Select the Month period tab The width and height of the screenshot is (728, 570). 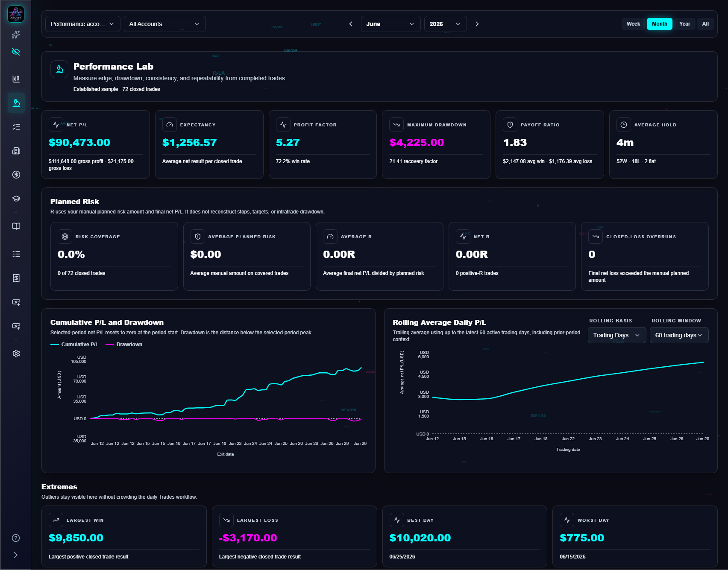coord(660,24)
